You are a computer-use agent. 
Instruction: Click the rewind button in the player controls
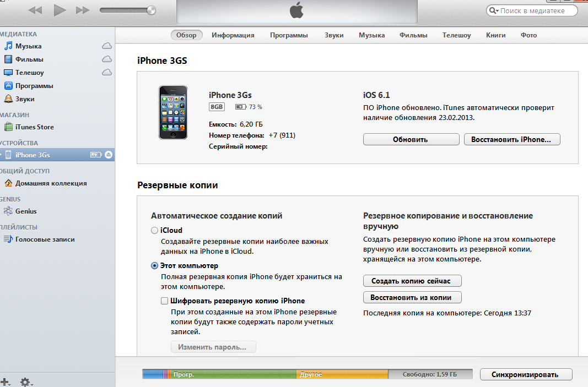pyautogui.click(x=35, y=10)
